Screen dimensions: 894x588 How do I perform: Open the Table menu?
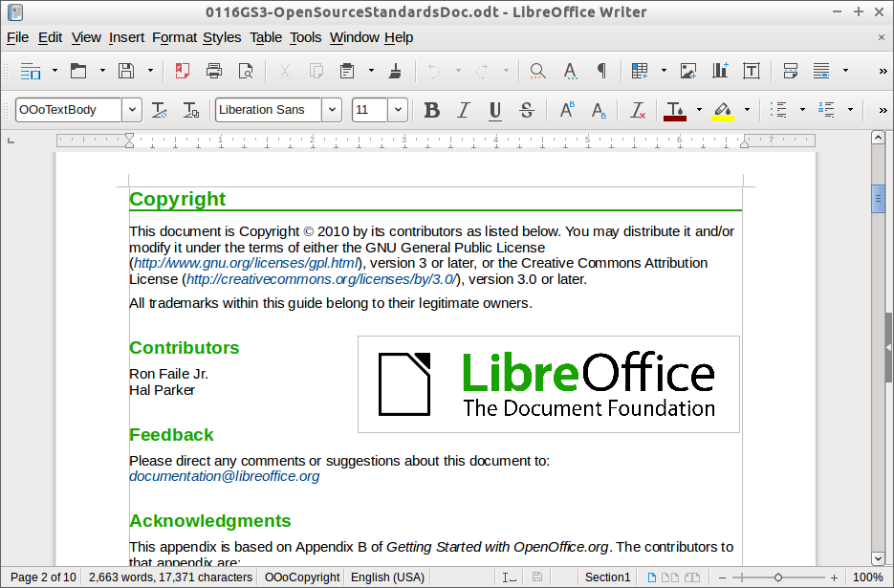(266, 37)
